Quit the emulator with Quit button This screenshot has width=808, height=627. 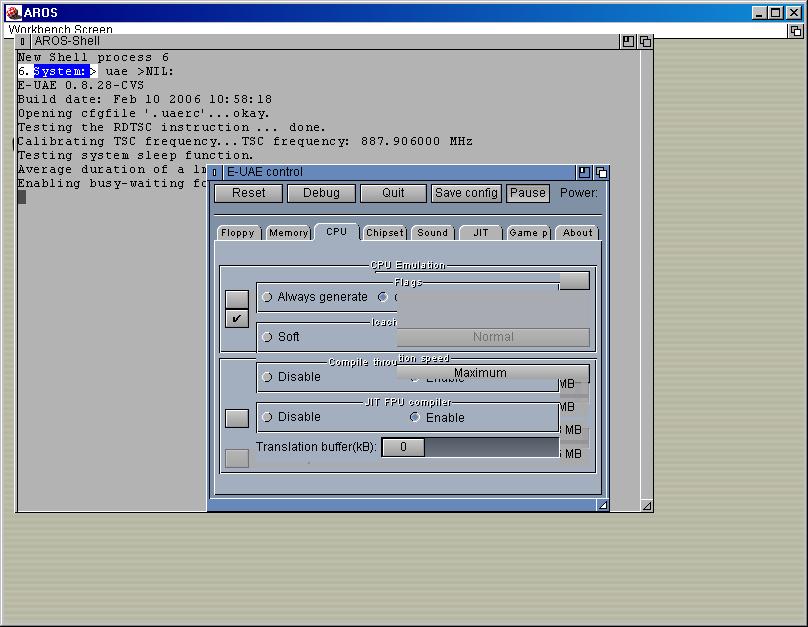tap(393, 193)
